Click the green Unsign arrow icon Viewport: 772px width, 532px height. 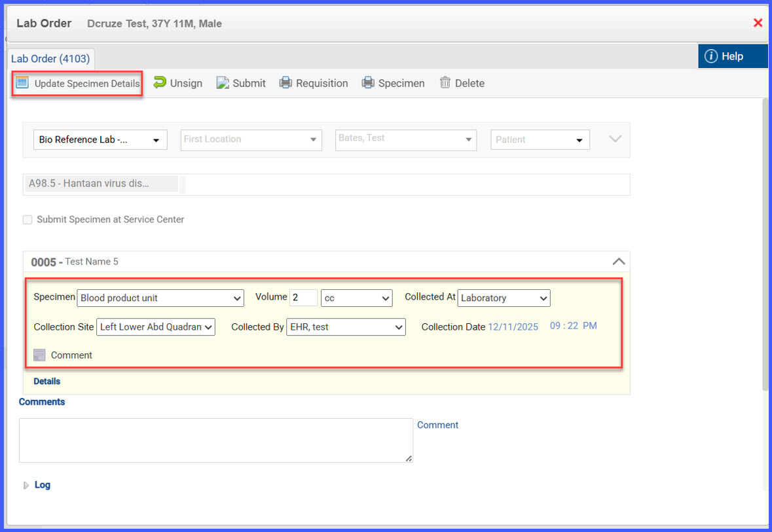pyautogui.click(x=160, y=82)
